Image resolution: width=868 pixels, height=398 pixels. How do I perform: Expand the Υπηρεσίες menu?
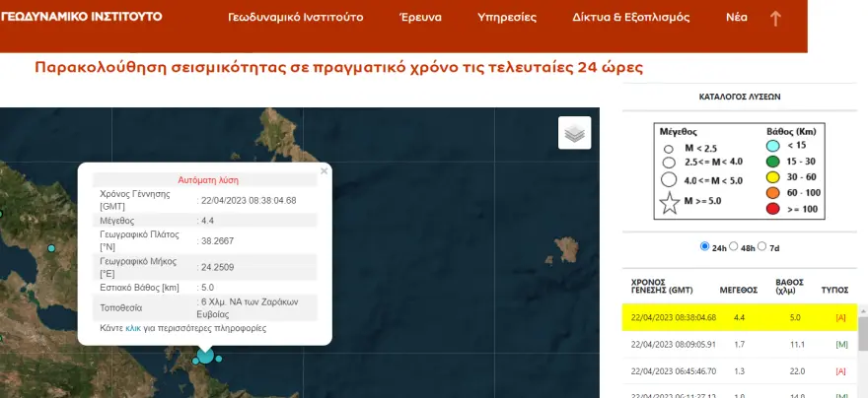pyautogui.click(x=506, y=18)
